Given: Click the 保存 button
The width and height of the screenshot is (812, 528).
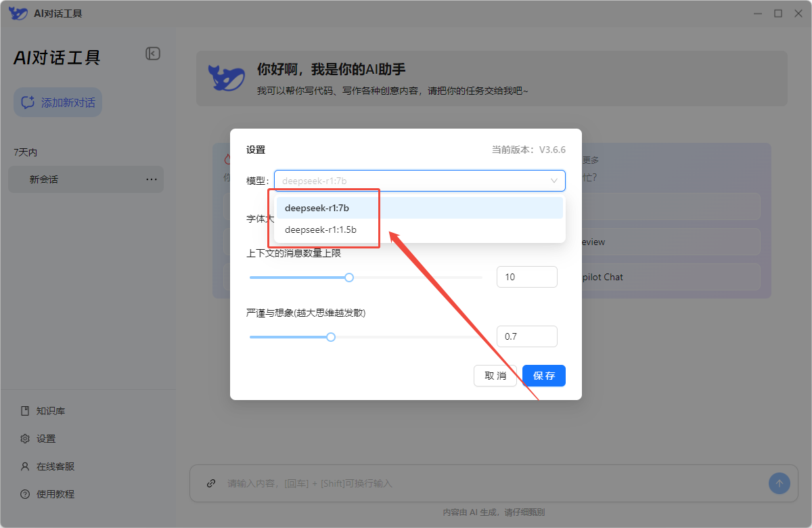Looking at the screenshot, I should [x=544, y=376].
